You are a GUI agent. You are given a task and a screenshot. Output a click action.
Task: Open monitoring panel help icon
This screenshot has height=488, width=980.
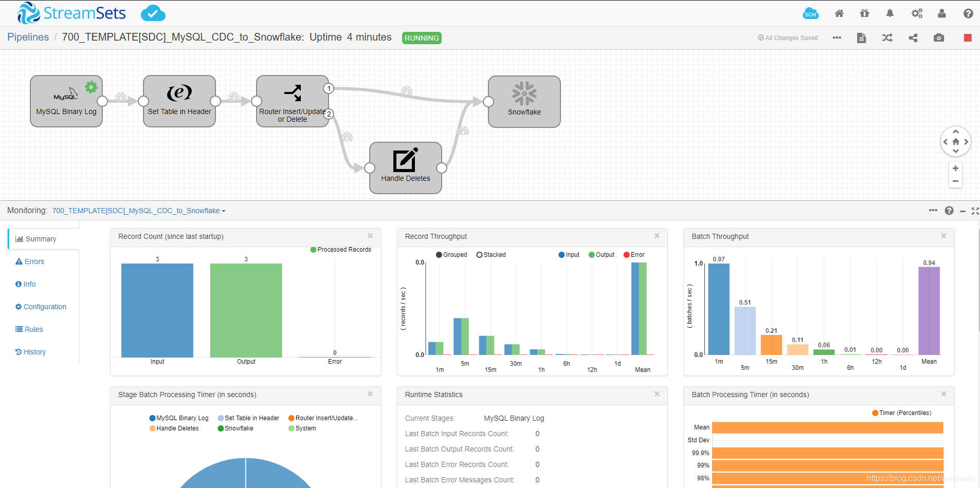(949, 211)
